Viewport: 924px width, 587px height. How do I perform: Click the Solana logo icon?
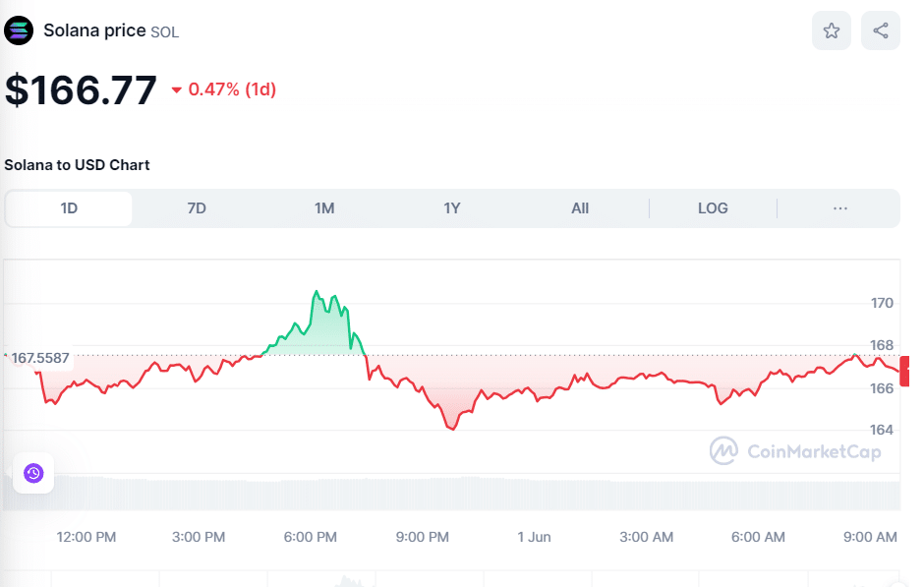19,30
